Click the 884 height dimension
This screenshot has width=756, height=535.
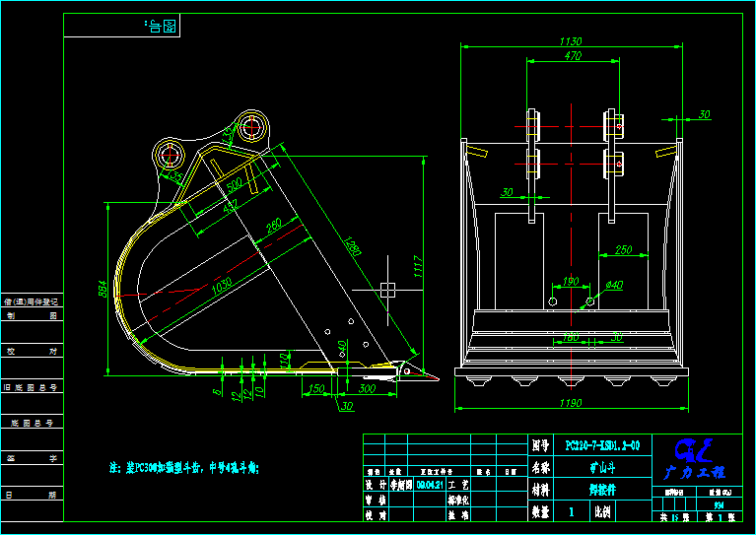point(103,289)
